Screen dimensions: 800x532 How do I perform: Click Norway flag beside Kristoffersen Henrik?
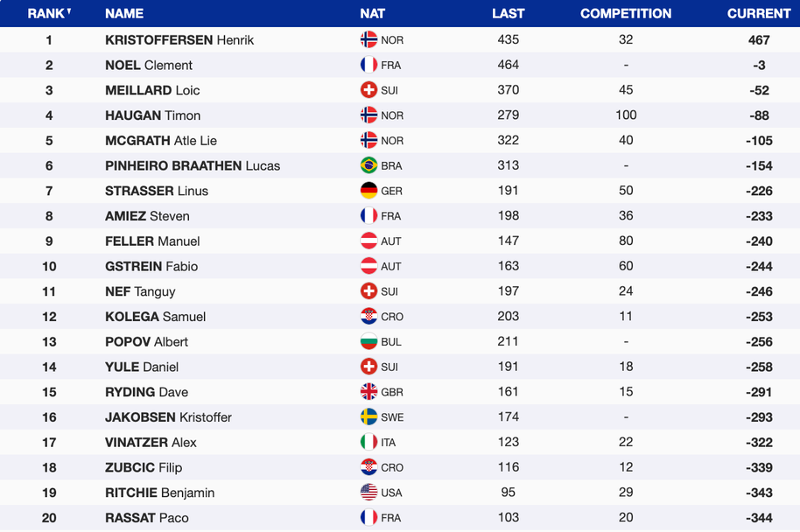tap(368, 40)
